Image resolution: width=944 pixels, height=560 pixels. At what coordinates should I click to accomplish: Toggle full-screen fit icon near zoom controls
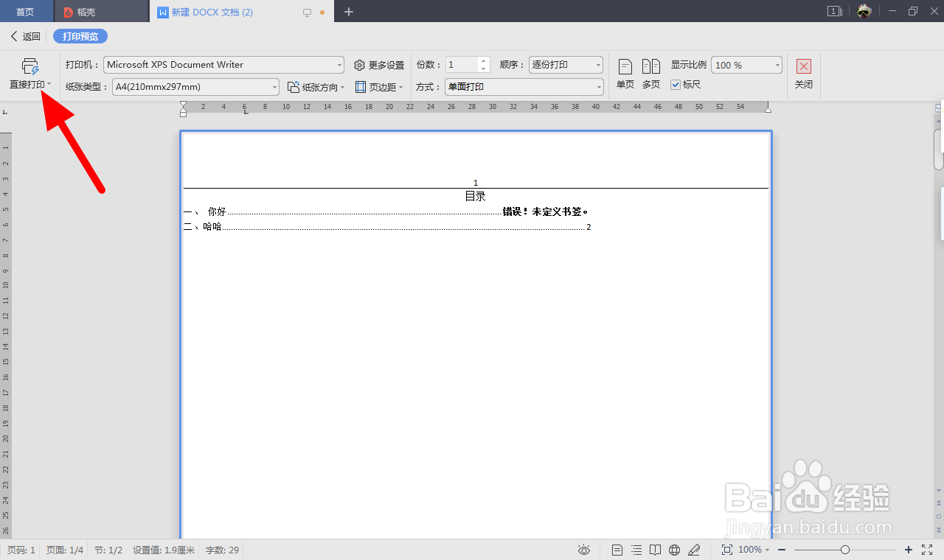pos(927,550)
